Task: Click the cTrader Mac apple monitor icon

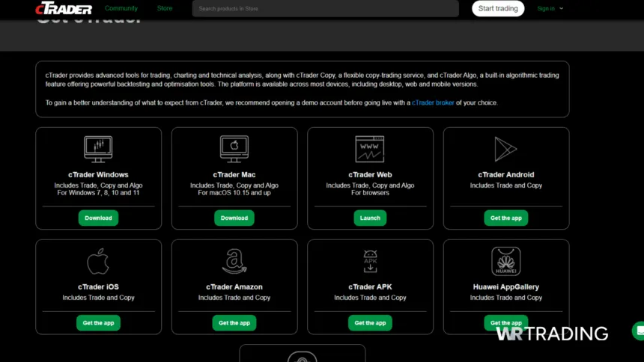Action: pyautogui.click(x=234, y=150)
